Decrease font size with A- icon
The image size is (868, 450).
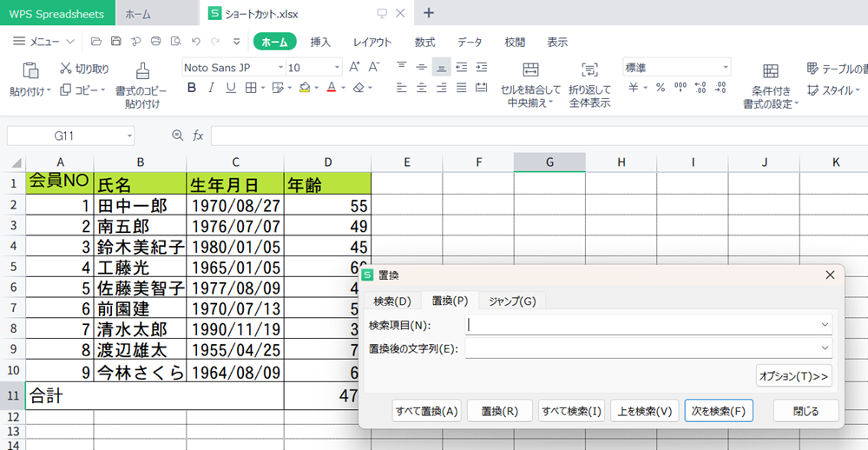[x=374, y=67]
